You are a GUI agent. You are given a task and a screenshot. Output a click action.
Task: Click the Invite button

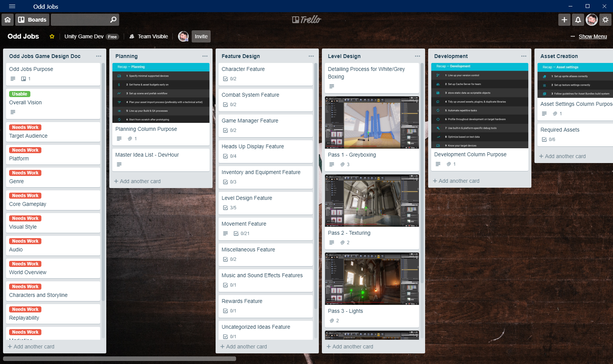click(x=201, y=36)
